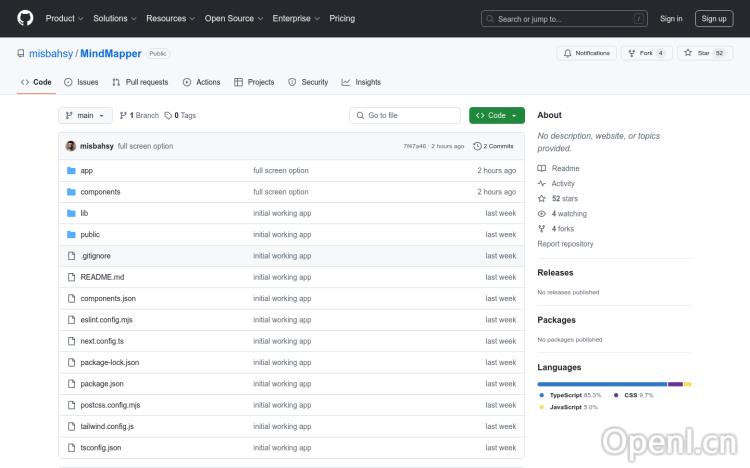Screen dimensions: 750x468
Task: Click the Activity pulse icon
Action: pyautogui.click(x=542, y=183)
